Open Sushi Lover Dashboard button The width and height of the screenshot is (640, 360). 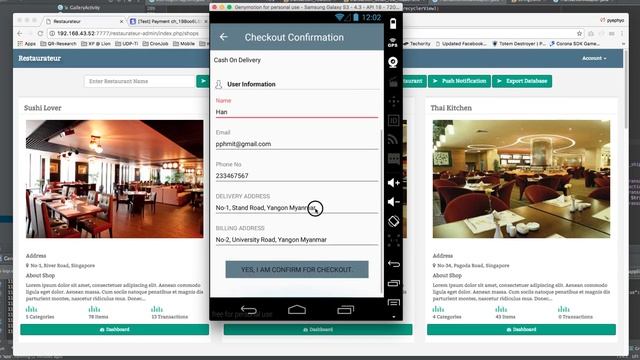[115, 329]
